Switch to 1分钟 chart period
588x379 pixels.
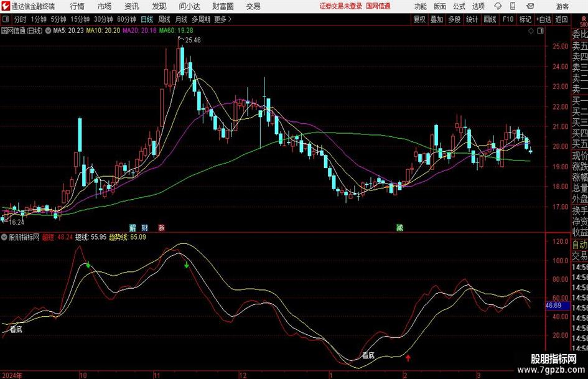tap(39, 19)
